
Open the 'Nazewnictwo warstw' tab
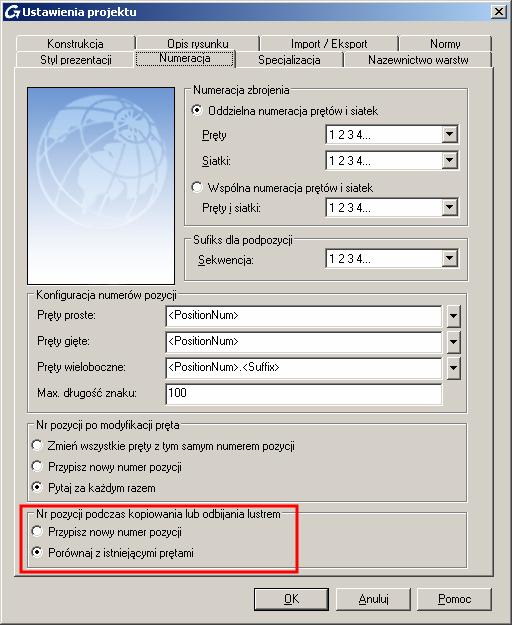coord(418,60)
